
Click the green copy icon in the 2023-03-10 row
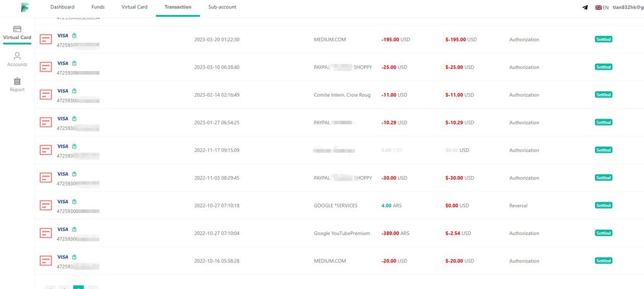tap(74, 63)
